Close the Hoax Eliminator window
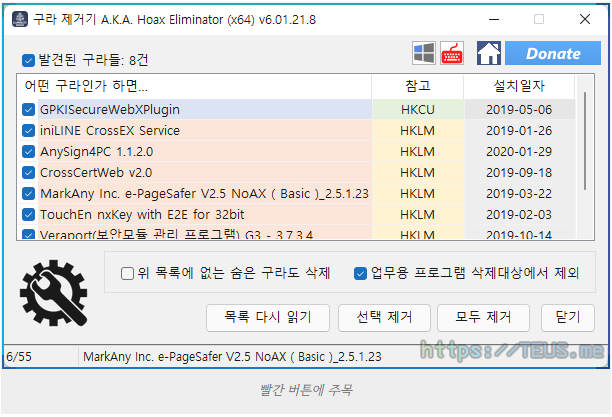 (x=585, y=19)
